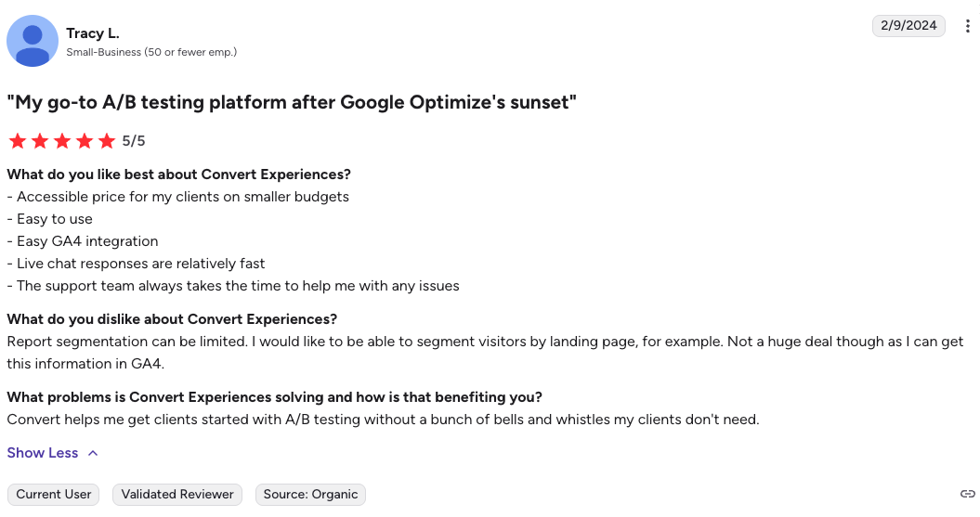Viewport: 980px width, 517px height.
Task: Click the fifth red rating star
Action: (x=107, y=141)
